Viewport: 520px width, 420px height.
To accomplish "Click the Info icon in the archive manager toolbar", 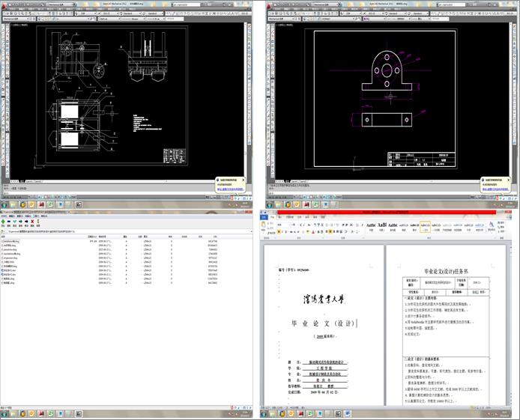I will coord(38,222).
